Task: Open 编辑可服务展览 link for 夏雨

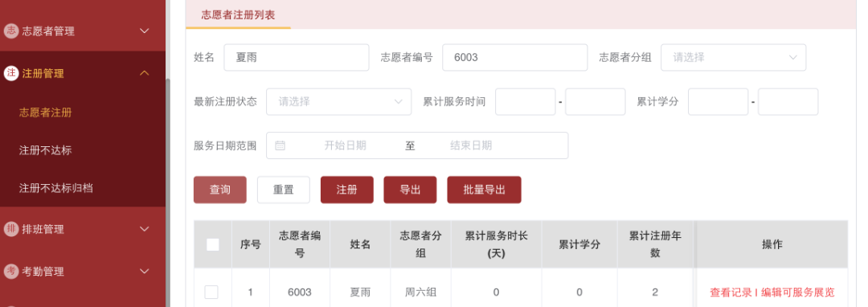Action: (x=798, y=293)
